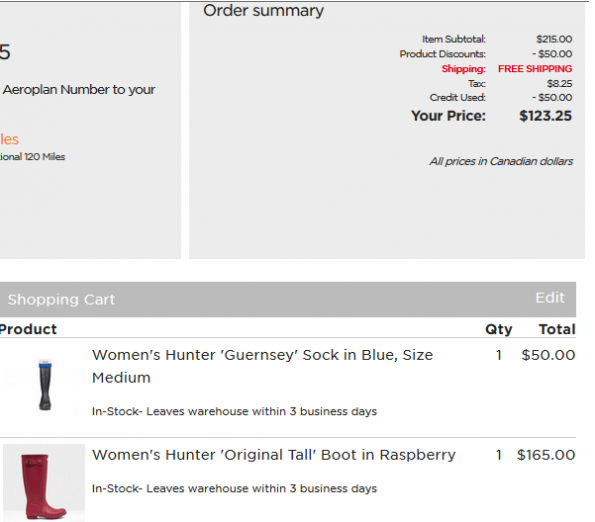Click the Item Subtotal value $215.00
Viewport: 595px width, 522px height.
point(554,39)
